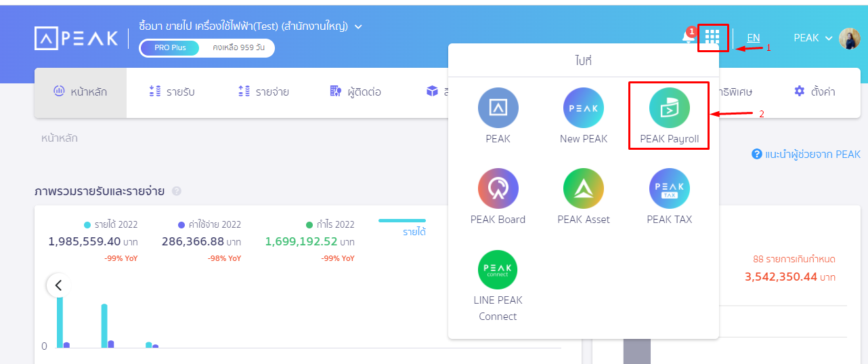Click the ไปที่ popup header text
This screenshot has height=364, width=868.
584,60
